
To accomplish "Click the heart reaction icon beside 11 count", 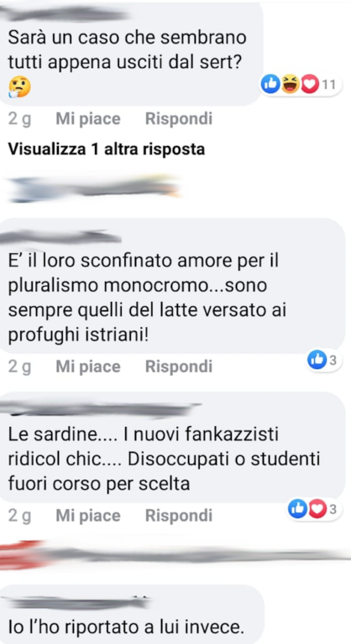I will [x=310, y=85].
